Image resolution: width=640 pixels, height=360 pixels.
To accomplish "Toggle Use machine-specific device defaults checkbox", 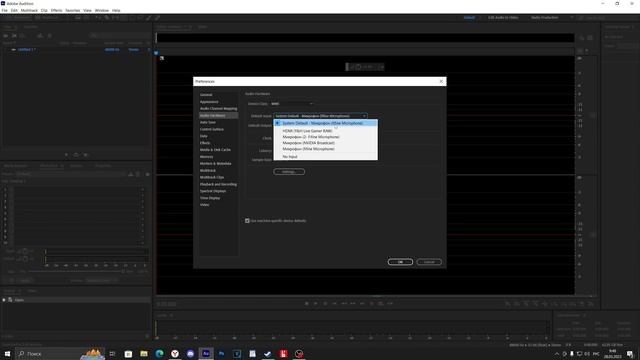I will tap(247, 221).
